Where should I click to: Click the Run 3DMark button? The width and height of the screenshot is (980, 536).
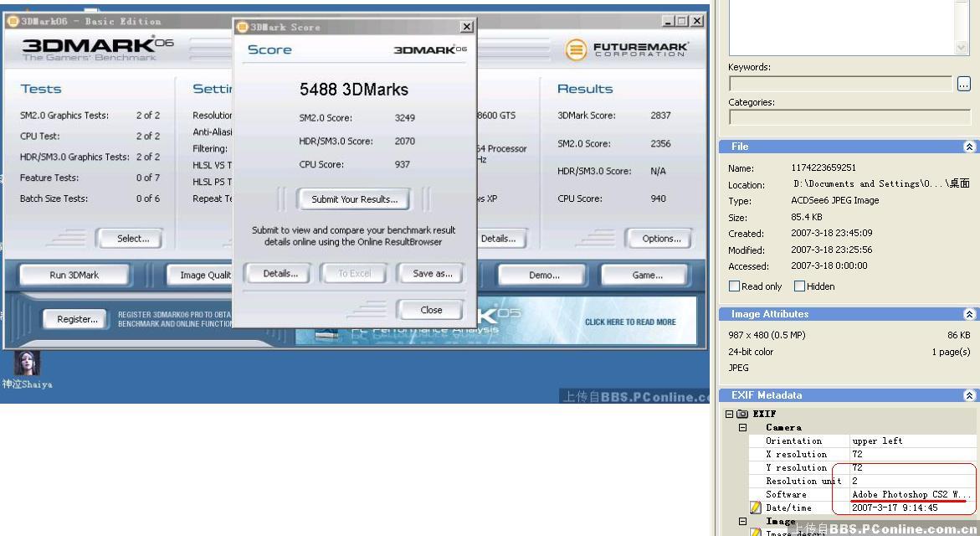point(74,275)
